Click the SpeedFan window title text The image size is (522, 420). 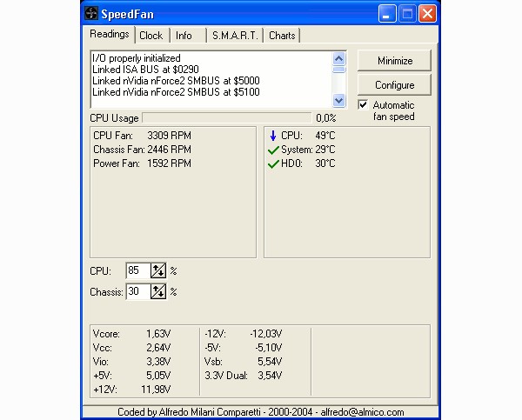(x=128, y=14)
